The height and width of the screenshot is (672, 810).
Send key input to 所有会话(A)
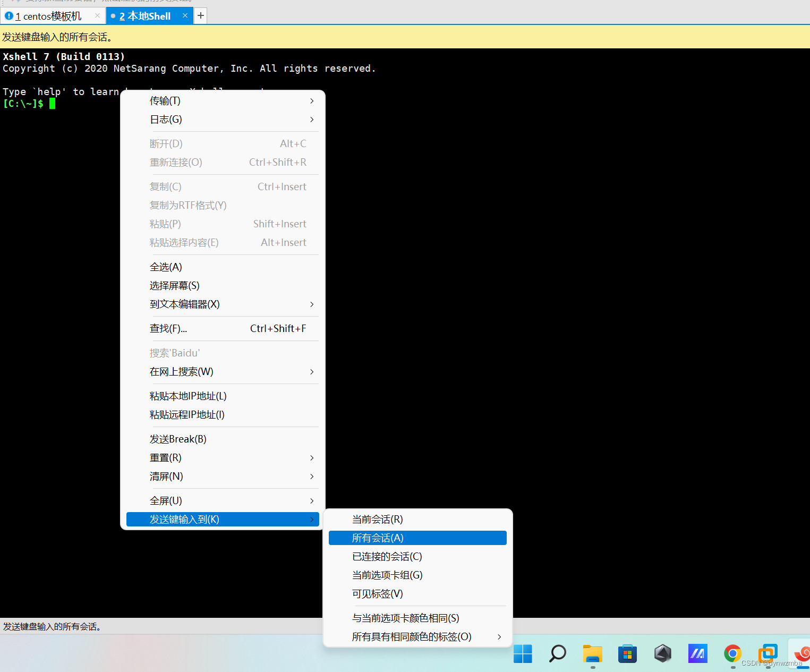click(x=417, y=538)
